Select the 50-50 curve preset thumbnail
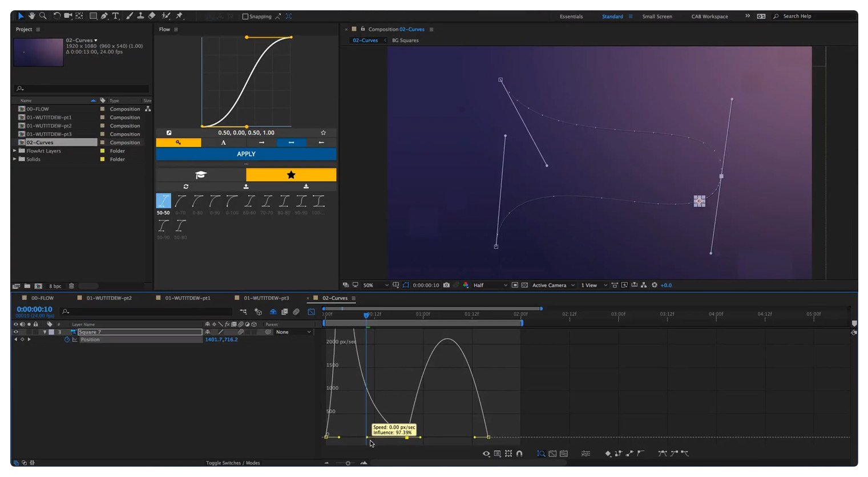Image resolution: width=868 pixels, height=477 pixels. coord(163,201)
